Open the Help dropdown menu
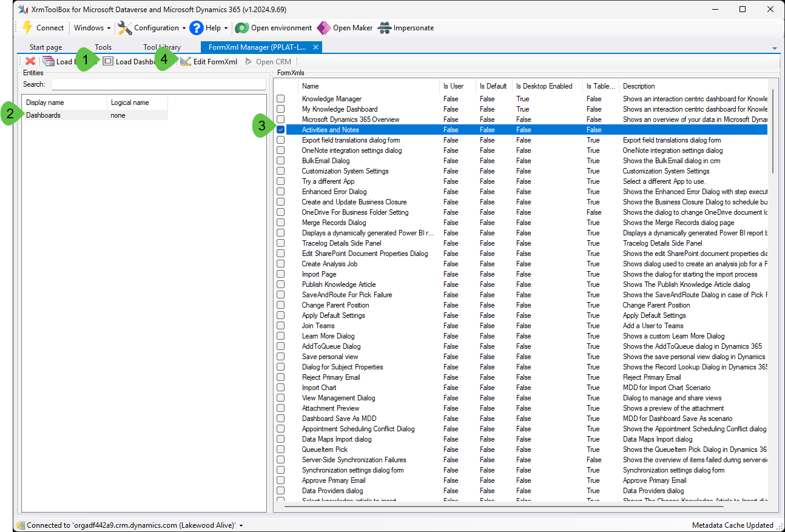Screen dimensions: 785x532 209,28
